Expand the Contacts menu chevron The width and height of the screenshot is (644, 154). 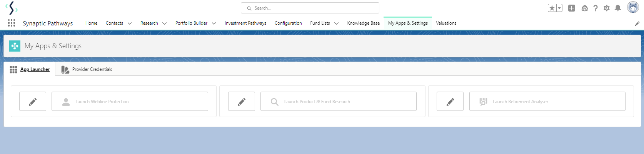pos(130,23)
